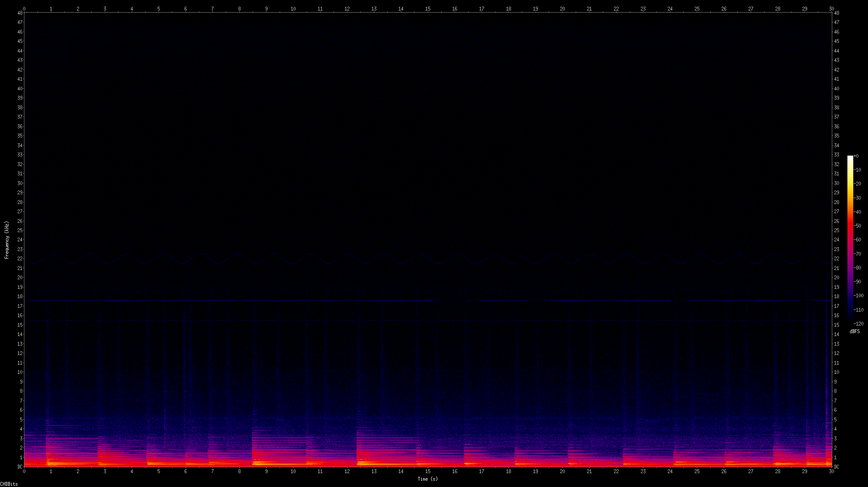Click the 0 second label on bottom axis
The width and height of the screenshot is (868, 487).
tap(24, 471)
